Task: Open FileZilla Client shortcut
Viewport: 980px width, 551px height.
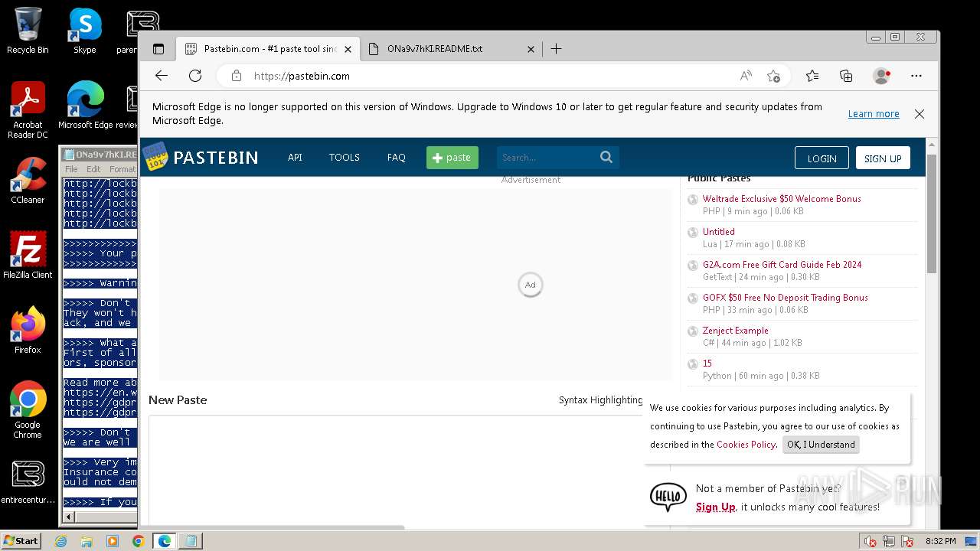Action: click(28, 256)
